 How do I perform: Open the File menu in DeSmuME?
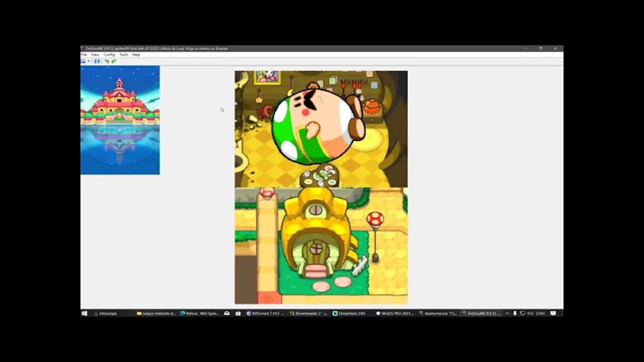84,54
